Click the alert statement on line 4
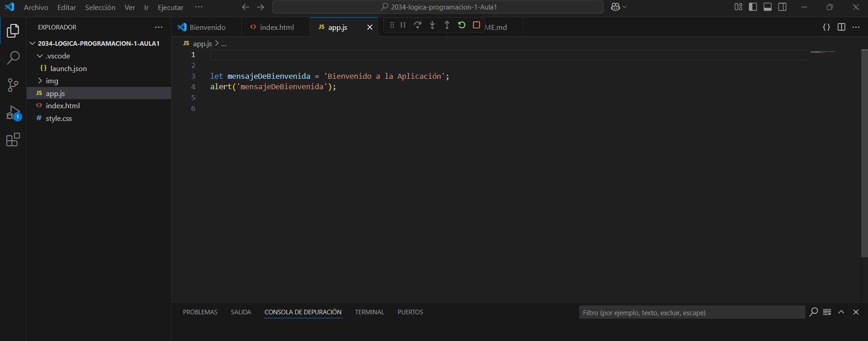This screenshot has width=868, height=341. point(273,87)
